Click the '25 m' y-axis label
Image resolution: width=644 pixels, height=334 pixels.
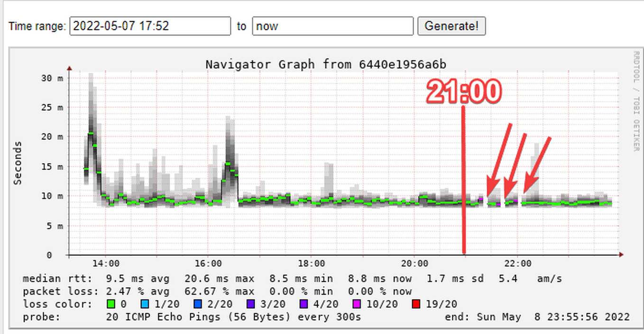point(52,107)
